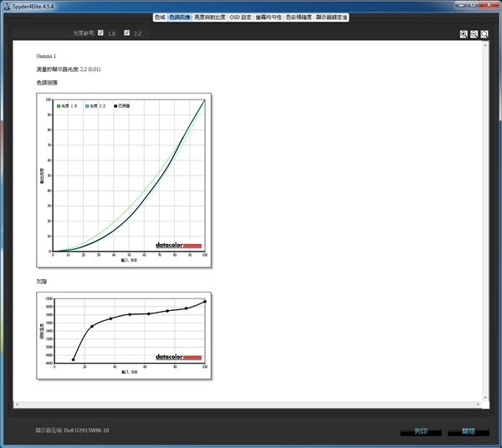Image resolution: width=502 pixels, height=448 pixels.
Task: Click the black measured legend swatch
Action: (x=115, y=106)
